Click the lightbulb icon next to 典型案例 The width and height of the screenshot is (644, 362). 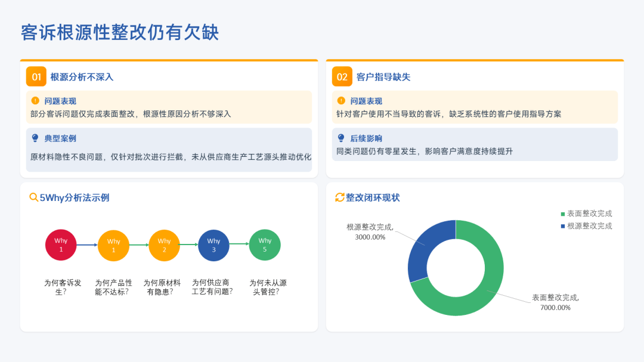tap(35, 138)
